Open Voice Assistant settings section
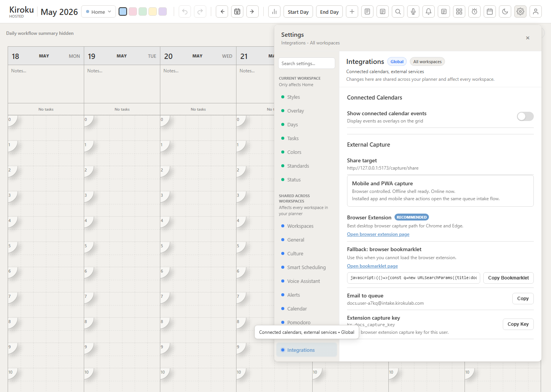The height and width of the screenshot is (392, 551). [307, 281]
